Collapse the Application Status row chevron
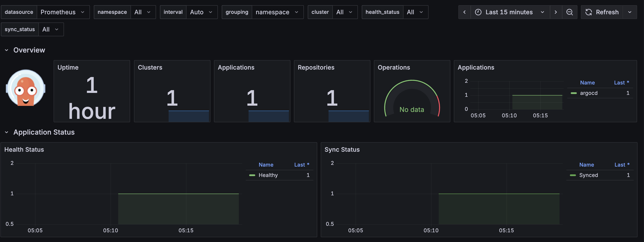644x242 pixels. (6, 132)
